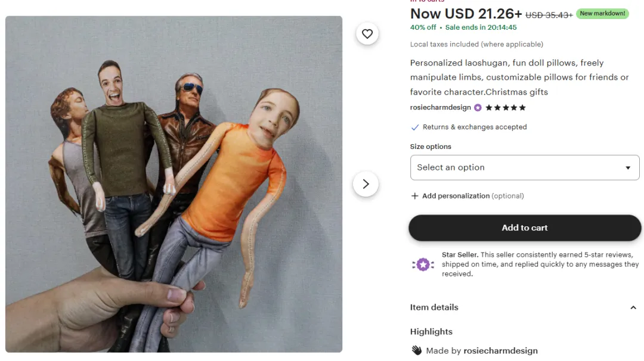Click the five-star rating next to seller
This screenshot has height=361, width=644.
click(x=506, y=108)
